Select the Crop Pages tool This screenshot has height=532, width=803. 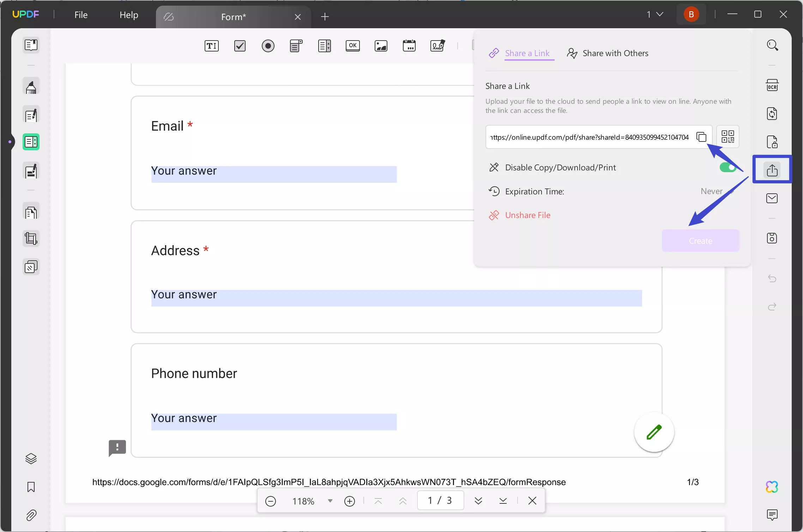tap(31, 238)
